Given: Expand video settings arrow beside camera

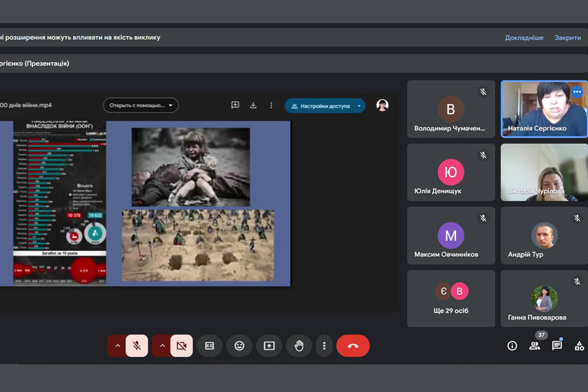Looking at the screenshot, I should click(x=162, y=346).
